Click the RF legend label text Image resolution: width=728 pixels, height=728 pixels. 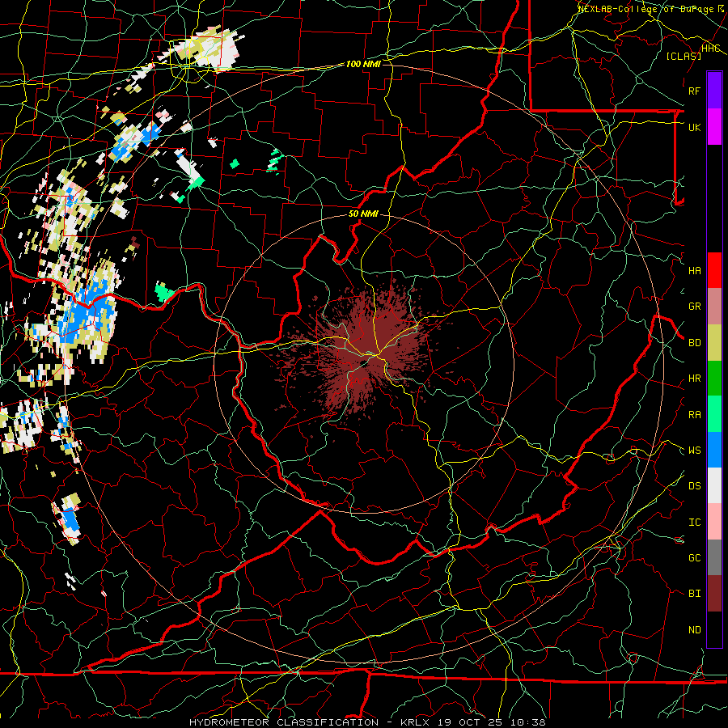694,91
